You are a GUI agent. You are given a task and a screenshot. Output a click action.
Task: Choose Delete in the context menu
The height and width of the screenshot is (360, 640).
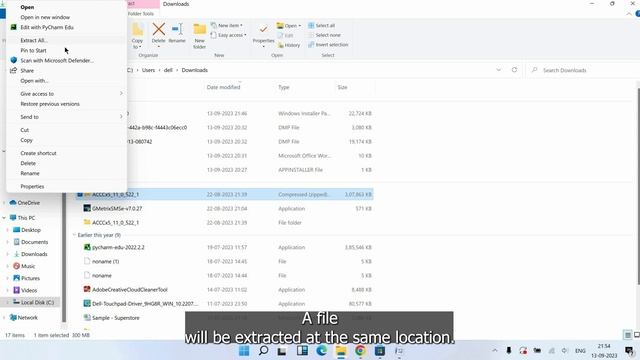pos(66,163)
